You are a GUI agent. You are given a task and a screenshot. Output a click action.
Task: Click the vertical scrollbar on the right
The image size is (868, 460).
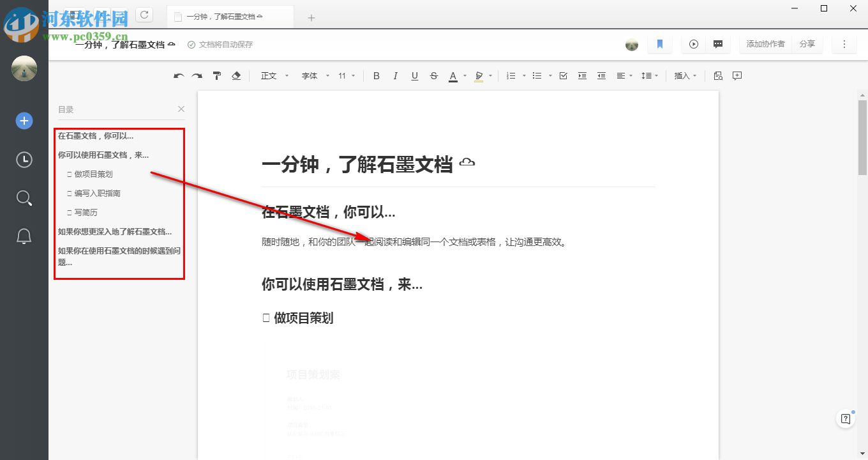point(862,137)
